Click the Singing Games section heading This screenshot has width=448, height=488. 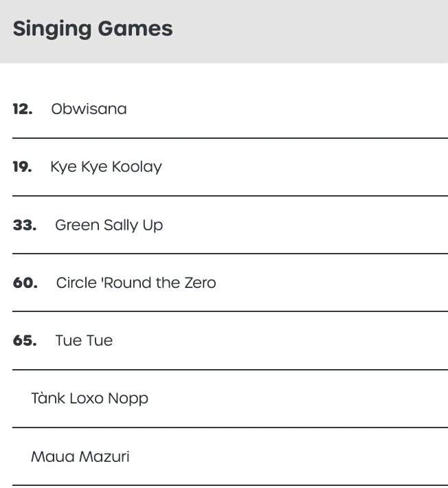[93, 29]
